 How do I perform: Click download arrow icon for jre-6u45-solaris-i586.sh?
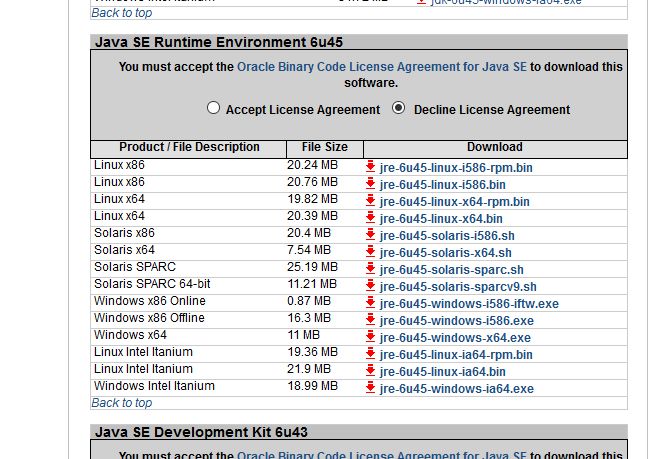370,234
